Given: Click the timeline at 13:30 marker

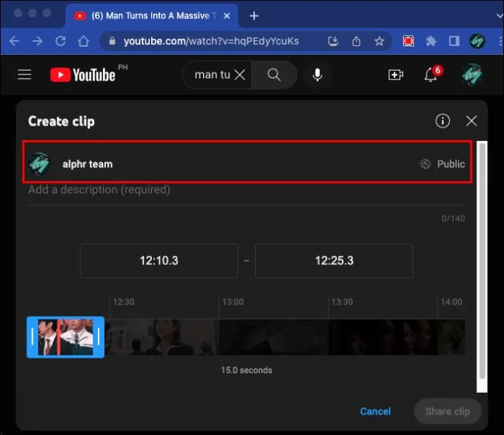Looking at the screenshot, I should tap(342, 302).
